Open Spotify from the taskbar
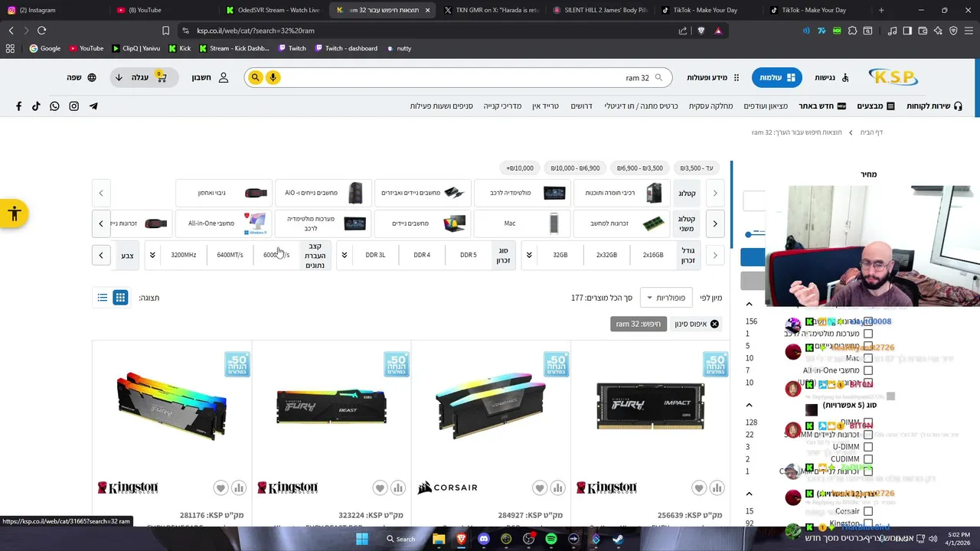 pyautogui.click(x=551, y=539)
